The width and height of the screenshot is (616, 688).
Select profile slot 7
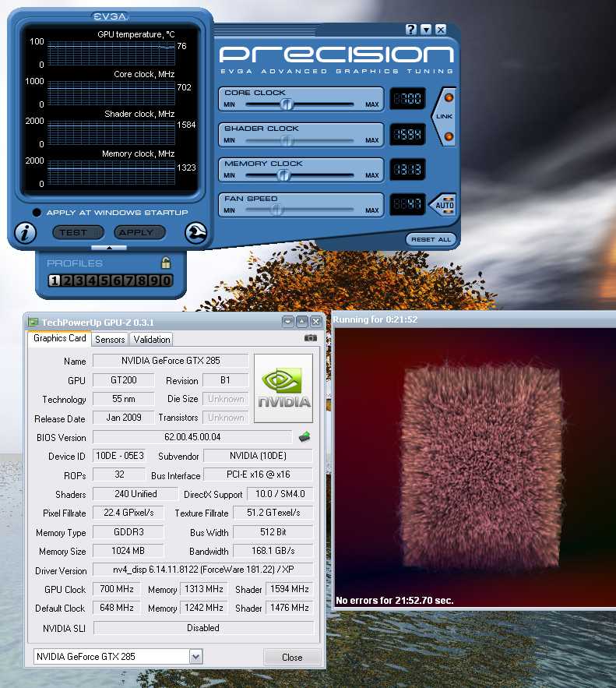click(129, 280)
